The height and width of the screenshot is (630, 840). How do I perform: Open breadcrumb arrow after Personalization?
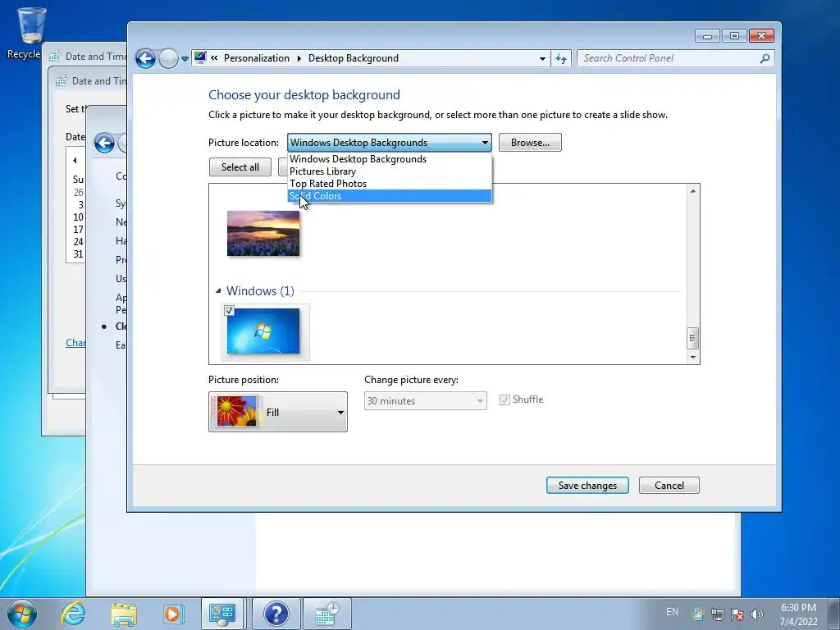pyautogui.click(x=299, y=58)
